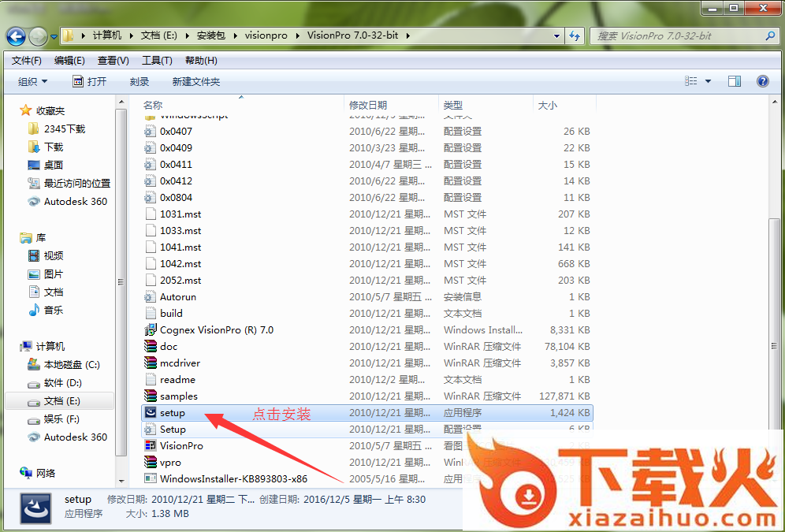Sort files by the 修改日期 column

point(392,105)
